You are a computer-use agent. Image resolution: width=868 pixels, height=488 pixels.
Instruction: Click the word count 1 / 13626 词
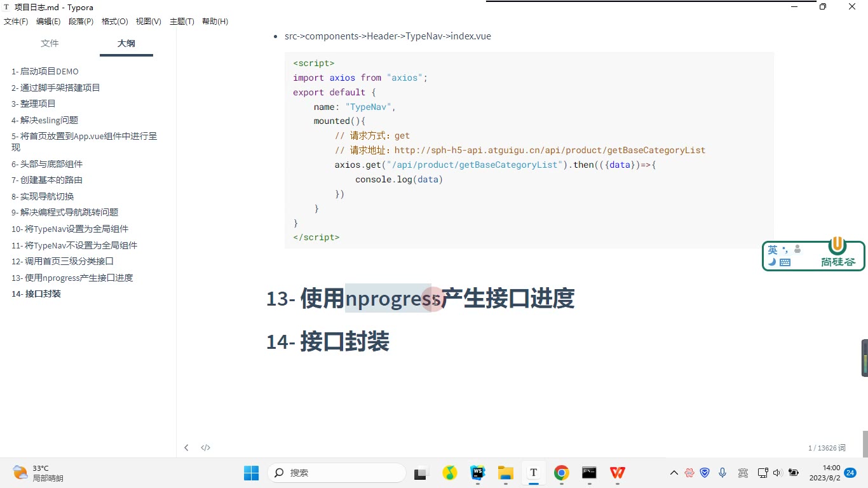[827, 448]
